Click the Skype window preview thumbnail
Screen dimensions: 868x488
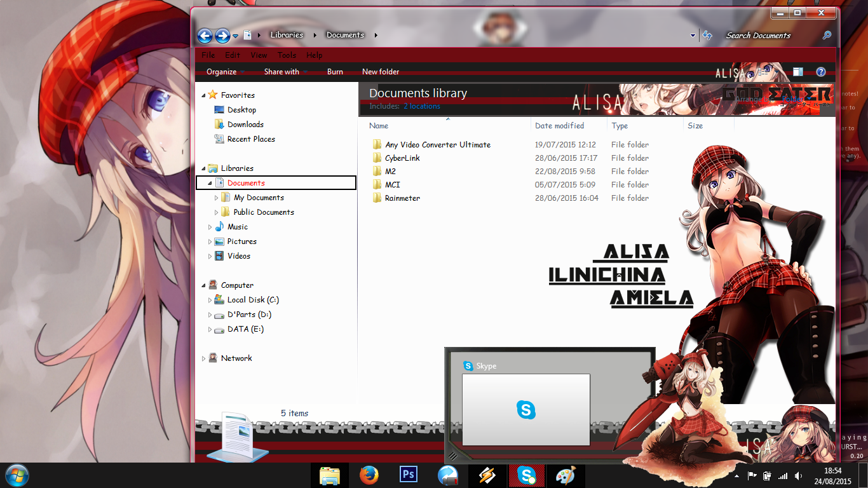526,410
